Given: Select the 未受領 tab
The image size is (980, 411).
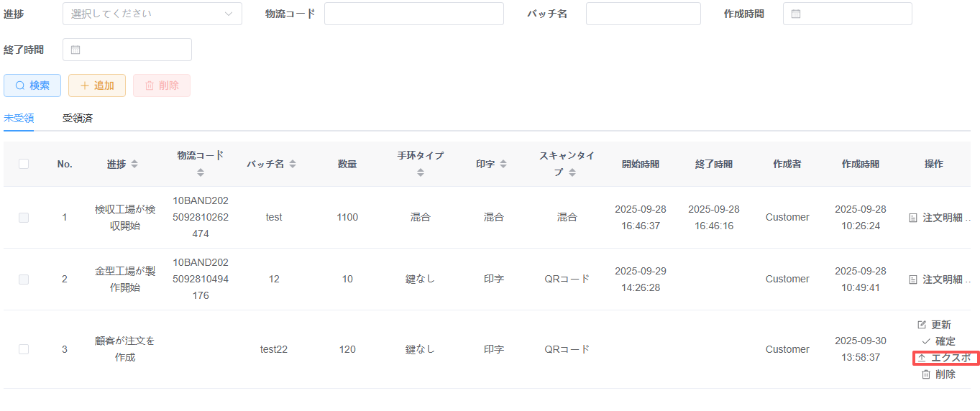Looking at the screenshot, I should coord(19,119).
